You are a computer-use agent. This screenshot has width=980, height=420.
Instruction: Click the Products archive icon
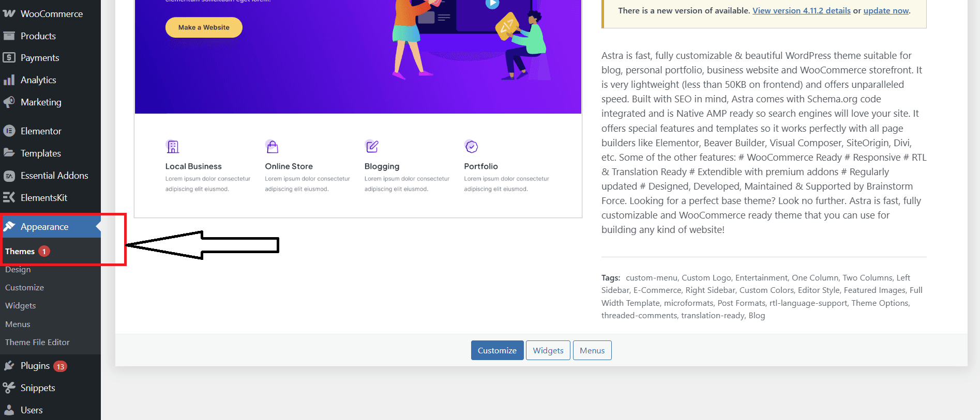pyautogui.click(x=9, y=36)
